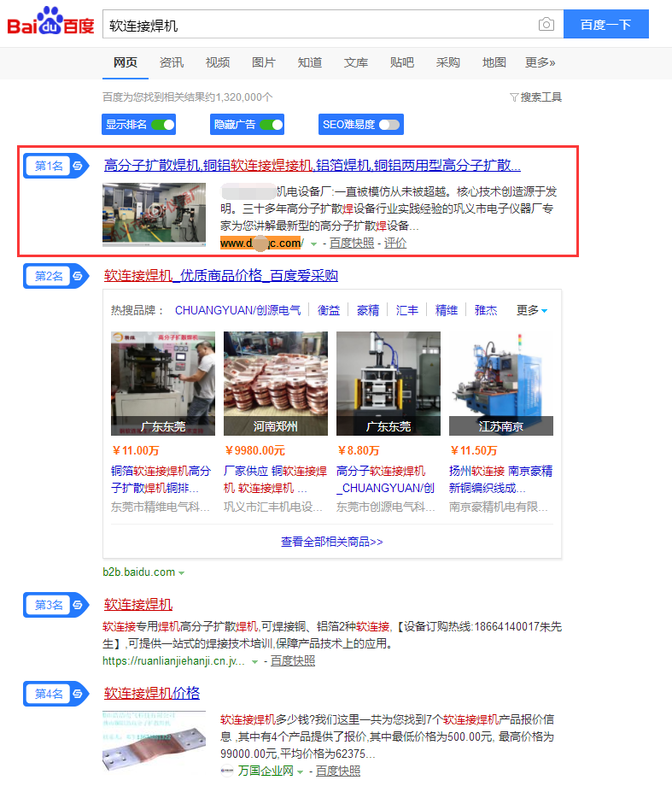Click 百度一下 search button
672x786 pixels.
coord(606,24)
